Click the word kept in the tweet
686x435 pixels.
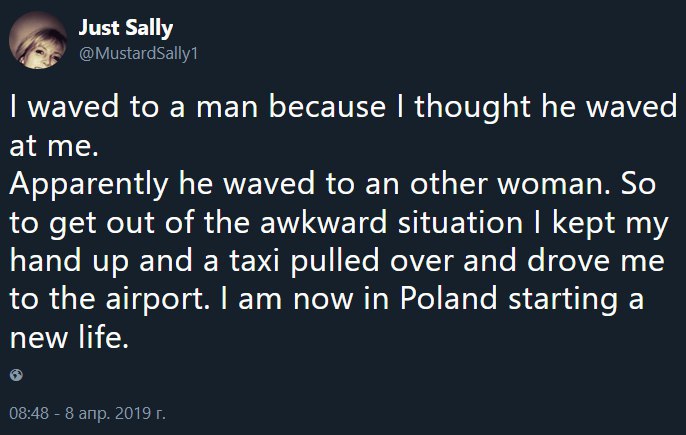(x=584, y=223)
